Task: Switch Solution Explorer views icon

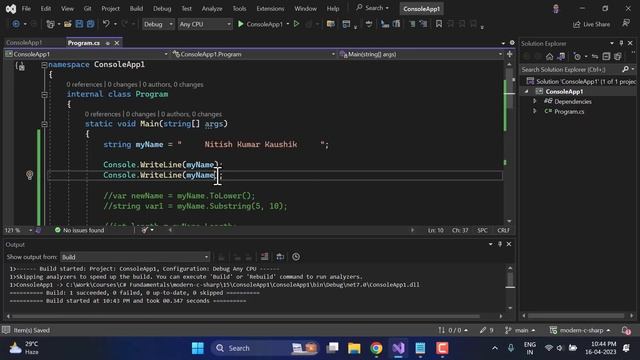Action: coord(561,56)
